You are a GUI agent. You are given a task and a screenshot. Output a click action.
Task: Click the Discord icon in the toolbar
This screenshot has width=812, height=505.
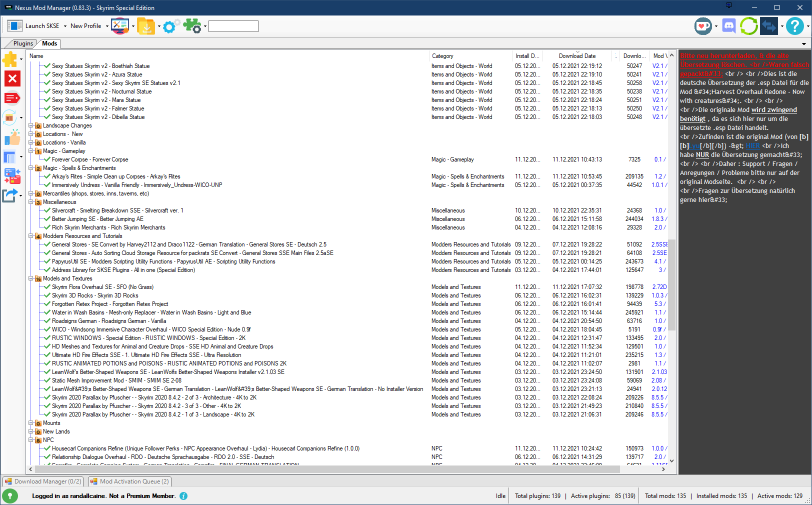point(729,26)
